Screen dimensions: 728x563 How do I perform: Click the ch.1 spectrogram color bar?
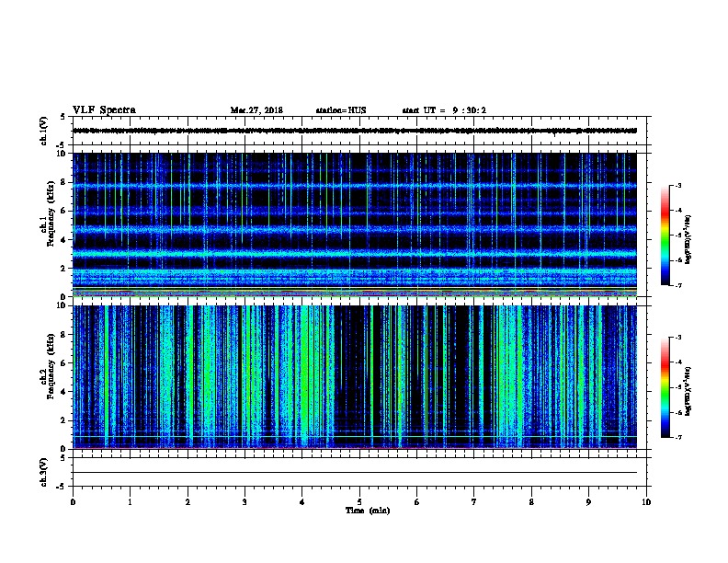(x=665, y=236)
